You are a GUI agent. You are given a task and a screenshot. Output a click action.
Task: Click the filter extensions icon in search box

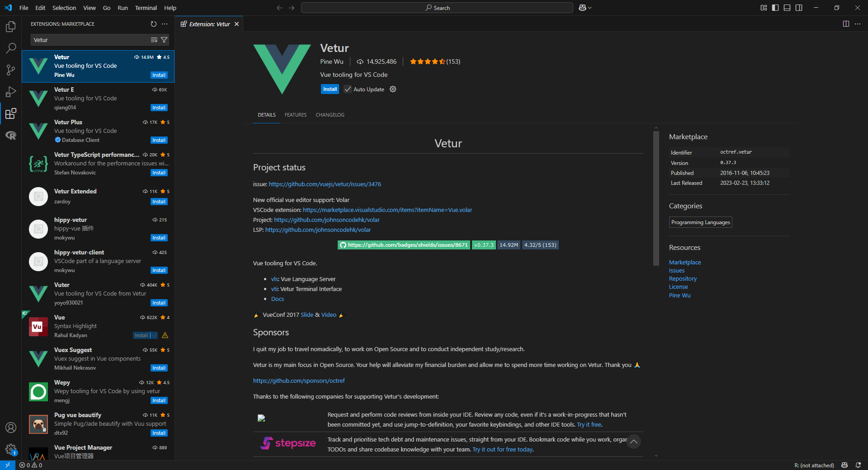(x=165, y=40)
